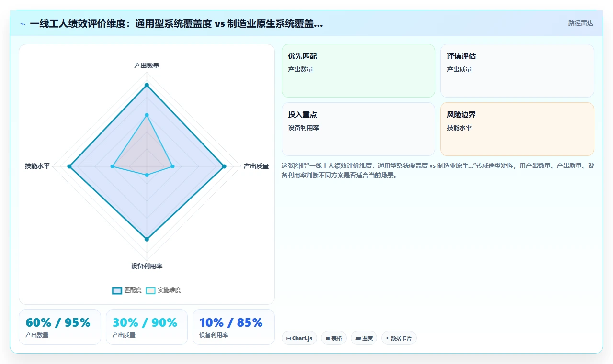Toggle the 匹配度 legend item

(x=126, y=290)
